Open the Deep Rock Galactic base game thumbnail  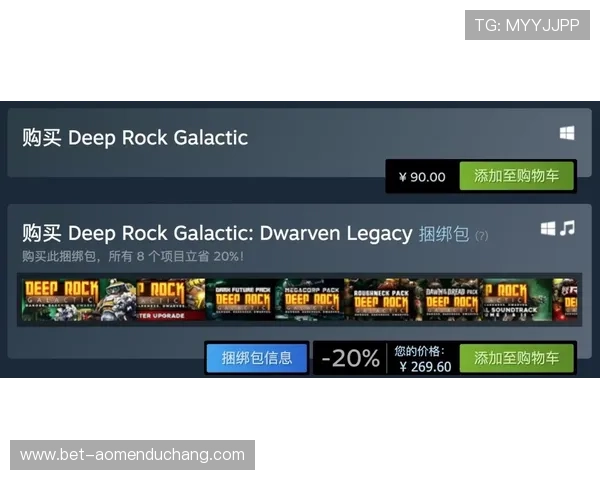[x=79, y=300]
